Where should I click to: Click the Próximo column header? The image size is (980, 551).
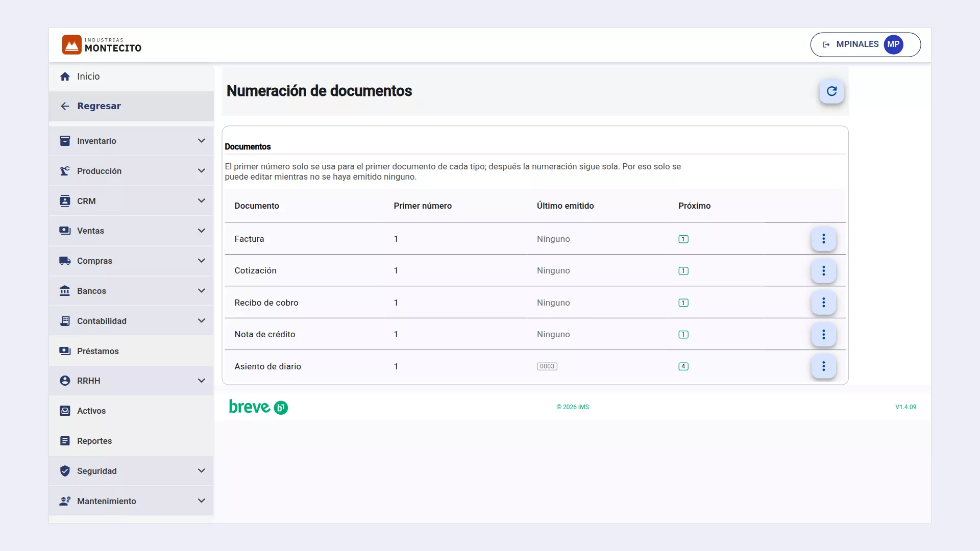[x=694, y=206]
